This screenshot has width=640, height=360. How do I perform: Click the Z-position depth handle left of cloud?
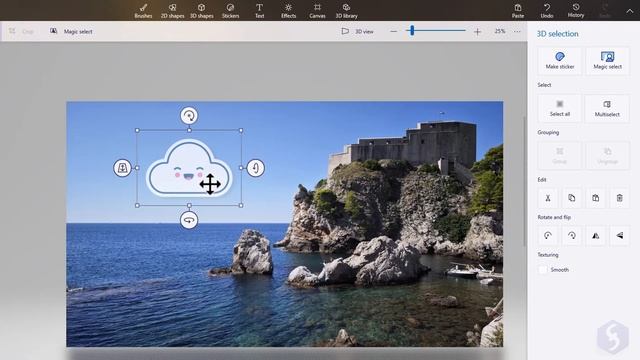(x=122, y=168)
